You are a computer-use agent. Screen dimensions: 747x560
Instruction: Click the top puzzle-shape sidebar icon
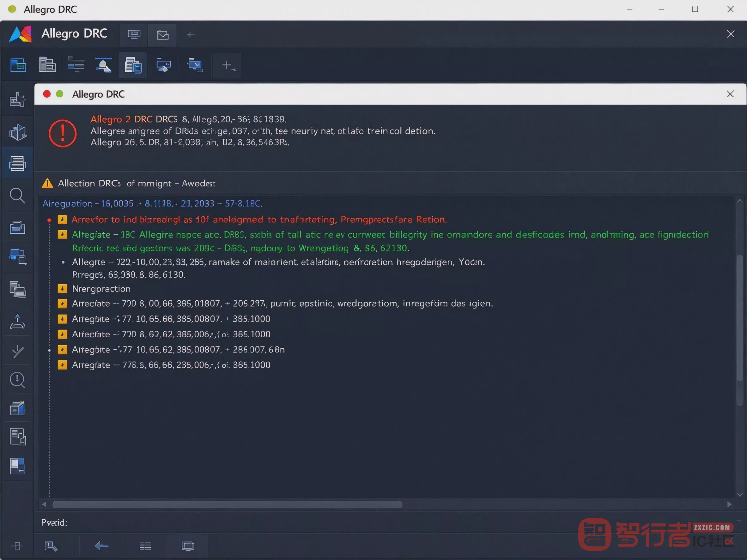coord(17,99)
